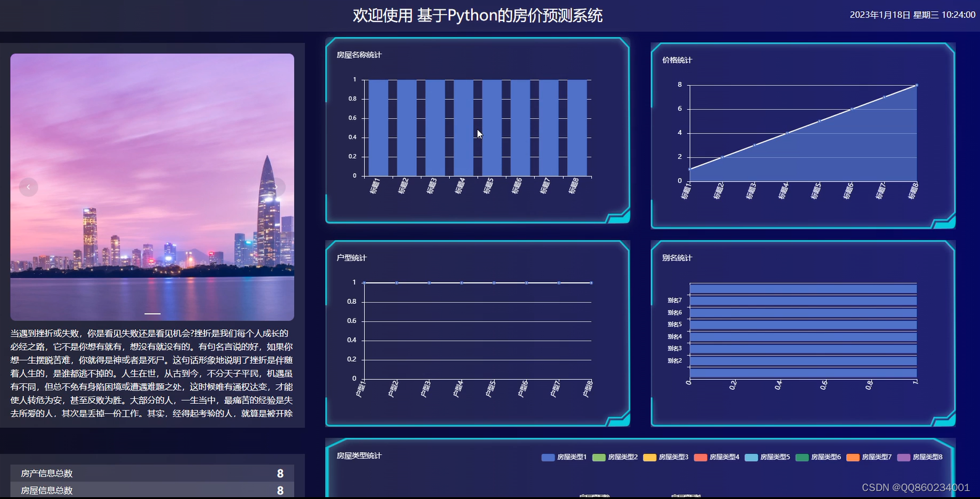Toggle 房屋类型1 legend item
This screenshot has width=980, height=499.
pos(564,457)
